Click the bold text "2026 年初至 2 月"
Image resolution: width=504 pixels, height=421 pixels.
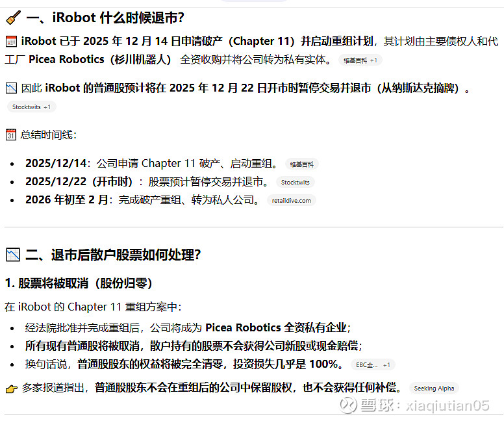(x=67, y=199)
